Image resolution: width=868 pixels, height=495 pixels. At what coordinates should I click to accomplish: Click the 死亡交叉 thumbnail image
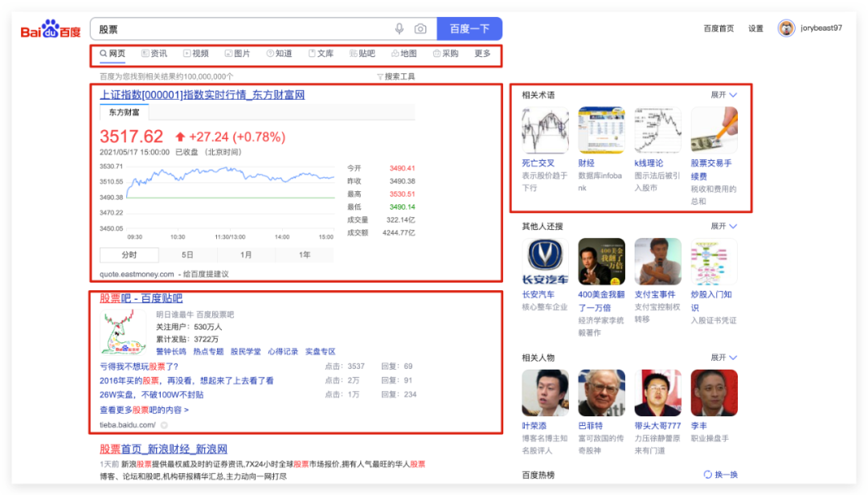[545, 130]
